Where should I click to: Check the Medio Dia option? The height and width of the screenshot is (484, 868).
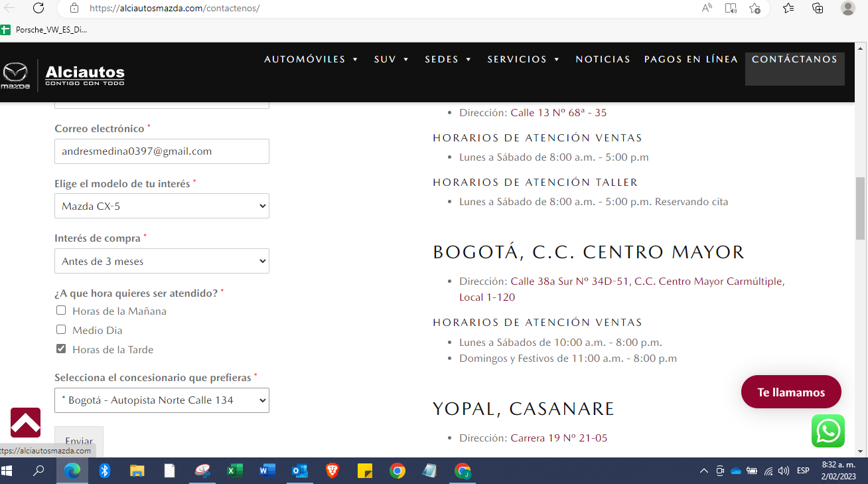point(61,329)
